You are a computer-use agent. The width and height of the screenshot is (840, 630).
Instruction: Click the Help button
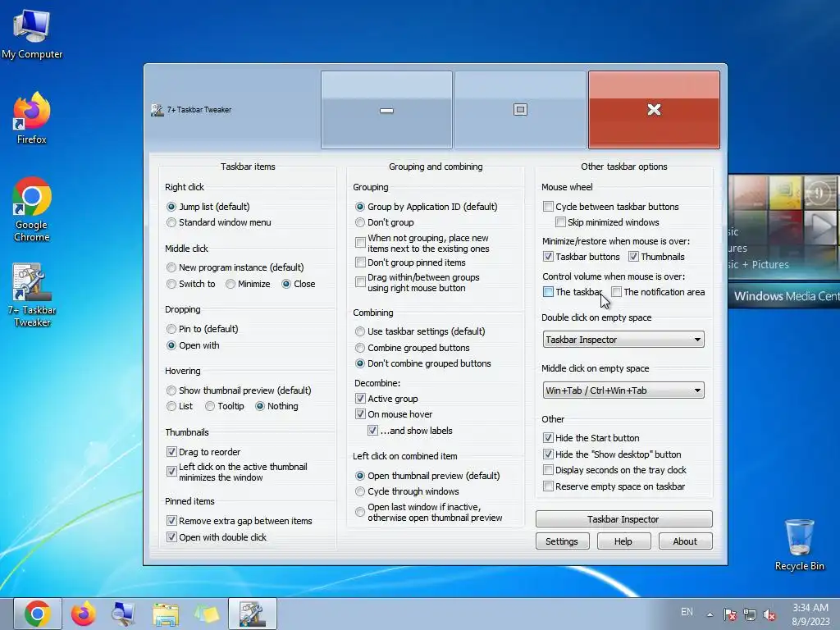623,541
